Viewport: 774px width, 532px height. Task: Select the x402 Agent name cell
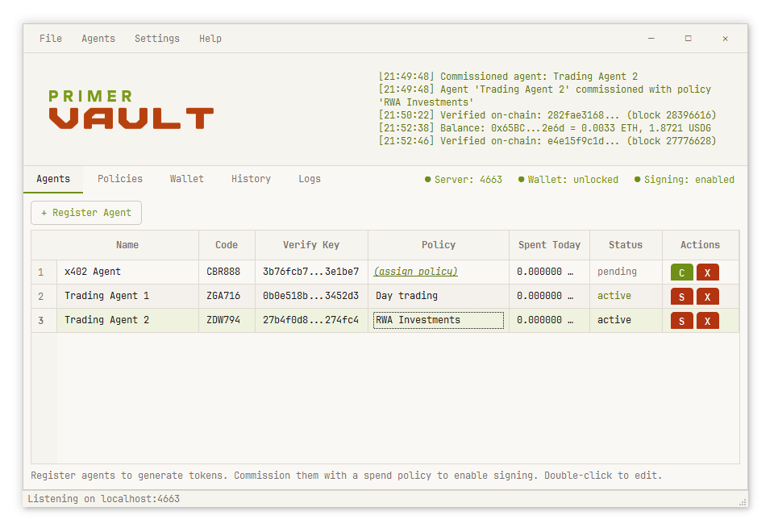point(127,272)
